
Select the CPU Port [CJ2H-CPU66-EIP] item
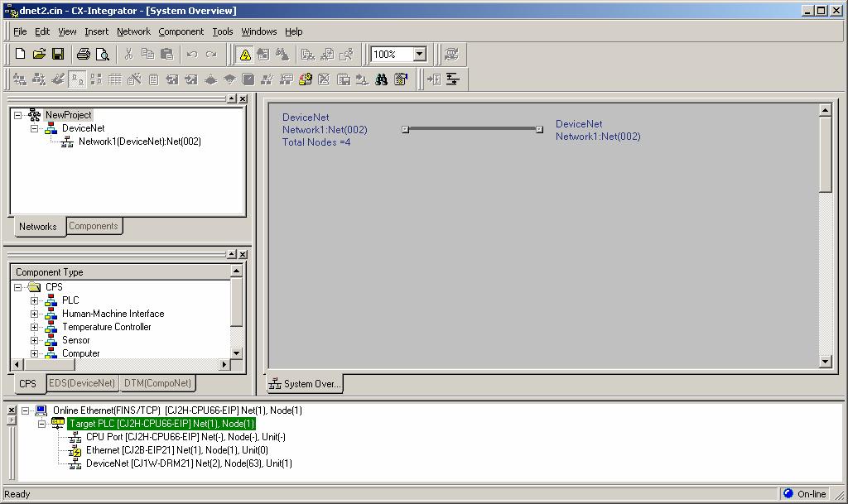pos(185,437)
